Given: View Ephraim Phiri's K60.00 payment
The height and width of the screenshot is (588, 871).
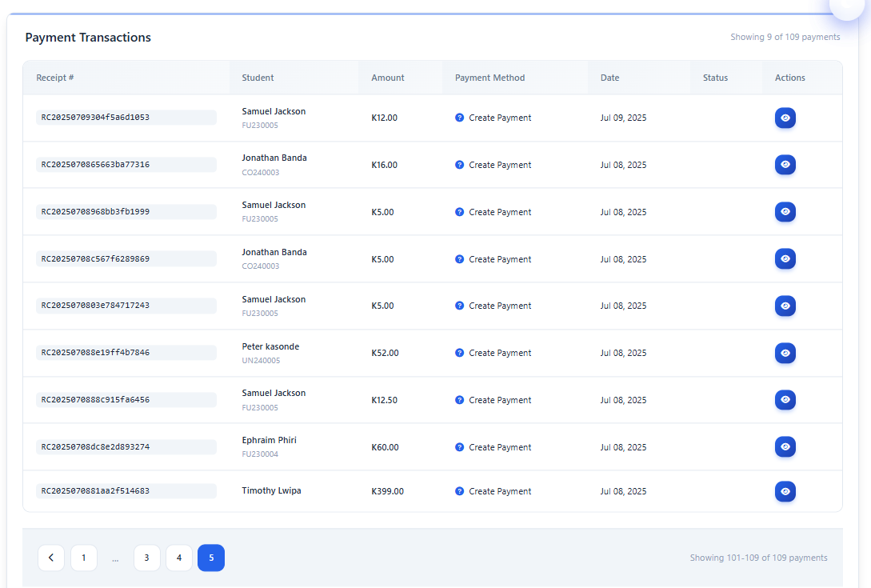Looking at the screenshot, I should click(x=785, y=447).
